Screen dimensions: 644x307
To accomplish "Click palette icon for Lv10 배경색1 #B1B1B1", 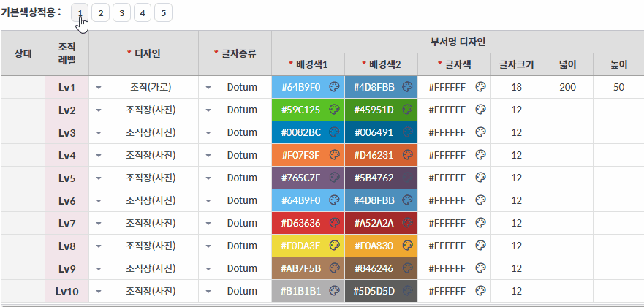I will pyautogui.click(x=335, y=291).
